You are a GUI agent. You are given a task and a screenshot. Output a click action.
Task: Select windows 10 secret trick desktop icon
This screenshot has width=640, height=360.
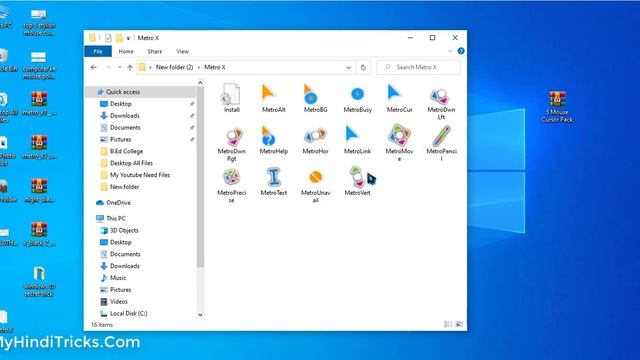(x=39, y=281)
